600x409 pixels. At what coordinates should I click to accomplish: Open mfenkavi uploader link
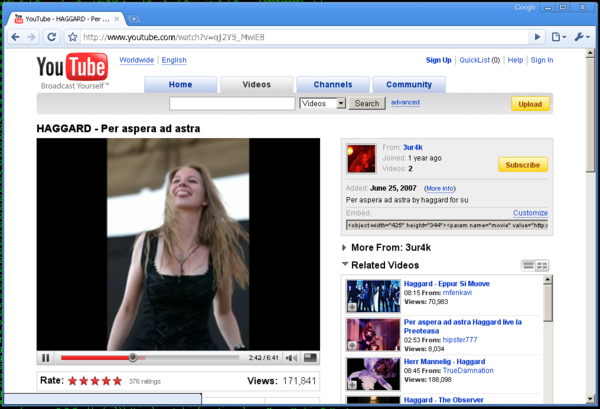[457, 293]
